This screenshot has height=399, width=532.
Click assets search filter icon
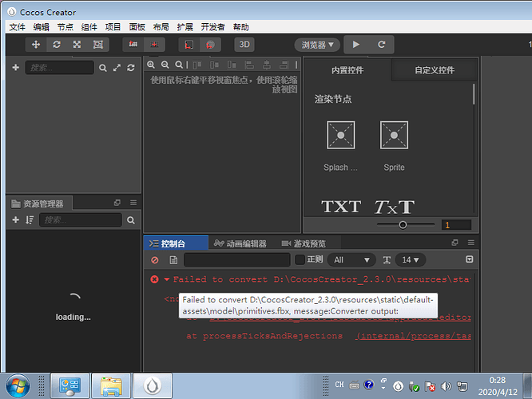point(131,220)
